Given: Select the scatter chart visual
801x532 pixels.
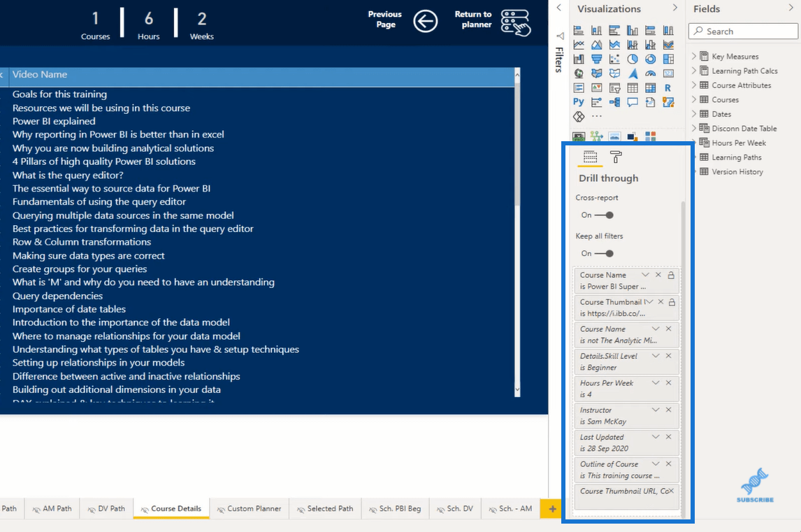Looking at the screenshot, I should click(x=614, y=59).
